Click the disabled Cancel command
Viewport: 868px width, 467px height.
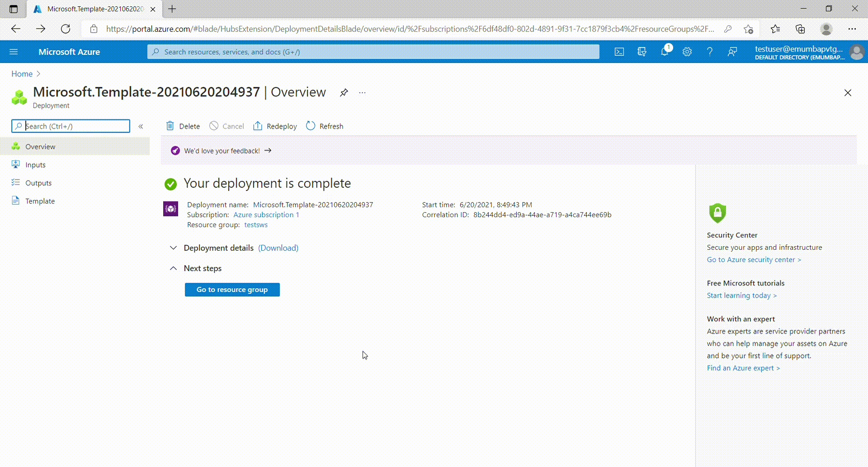point(226,126)
